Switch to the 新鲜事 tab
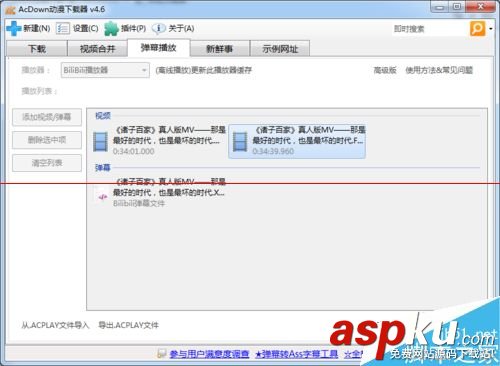Image resolution: width=500 pixels, height=366 pixels. coord(219,49)
